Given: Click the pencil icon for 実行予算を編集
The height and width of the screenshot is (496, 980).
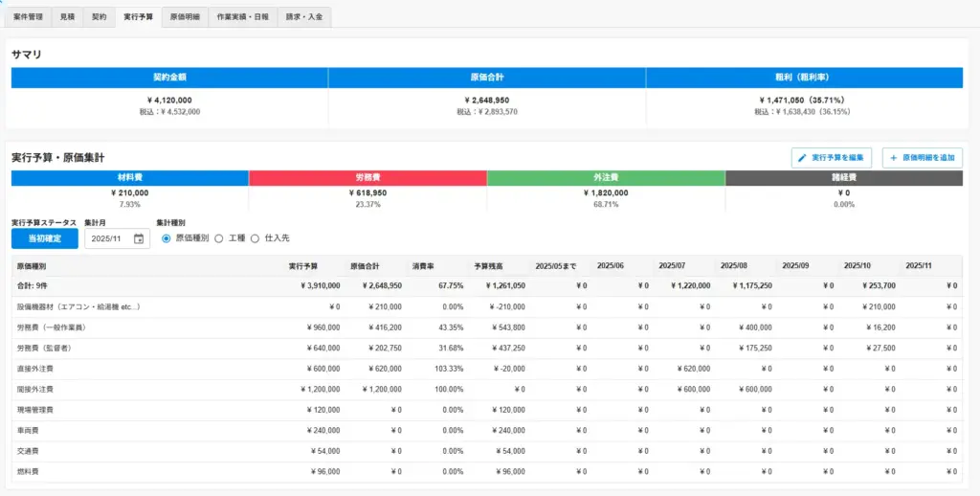Looking at the screenshot, I should [802, 157].
